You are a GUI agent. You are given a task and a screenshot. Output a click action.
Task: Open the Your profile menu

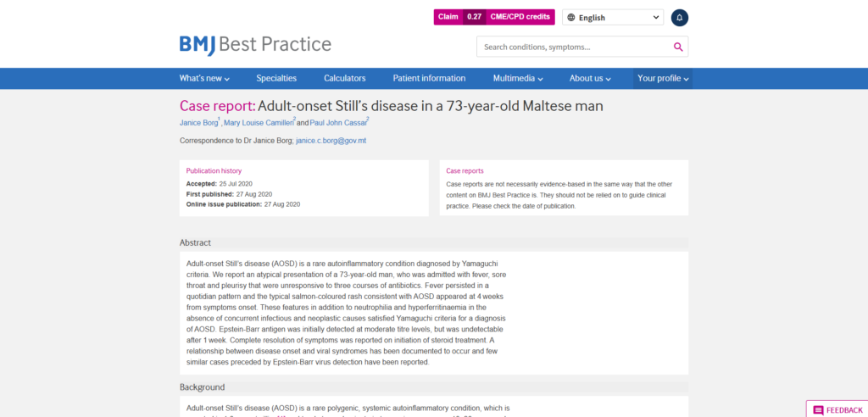click(x=663, y=78)
